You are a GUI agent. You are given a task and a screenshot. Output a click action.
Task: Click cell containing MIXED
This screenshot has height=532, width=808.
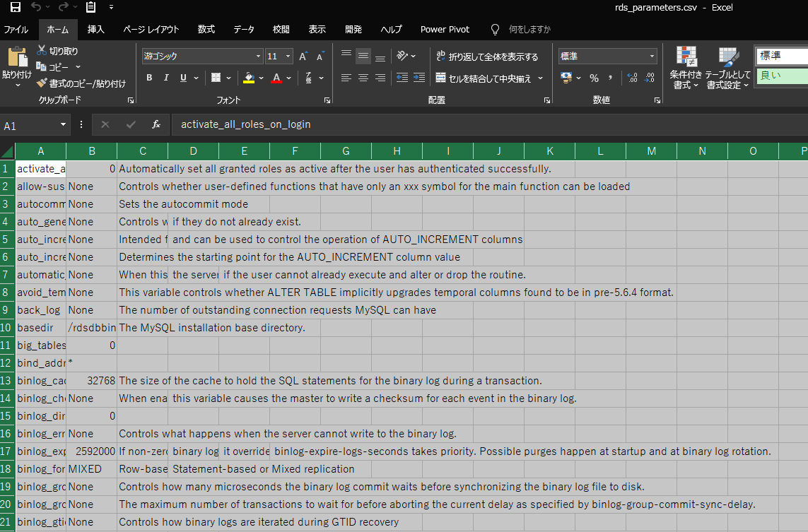(x=92, y=469)
